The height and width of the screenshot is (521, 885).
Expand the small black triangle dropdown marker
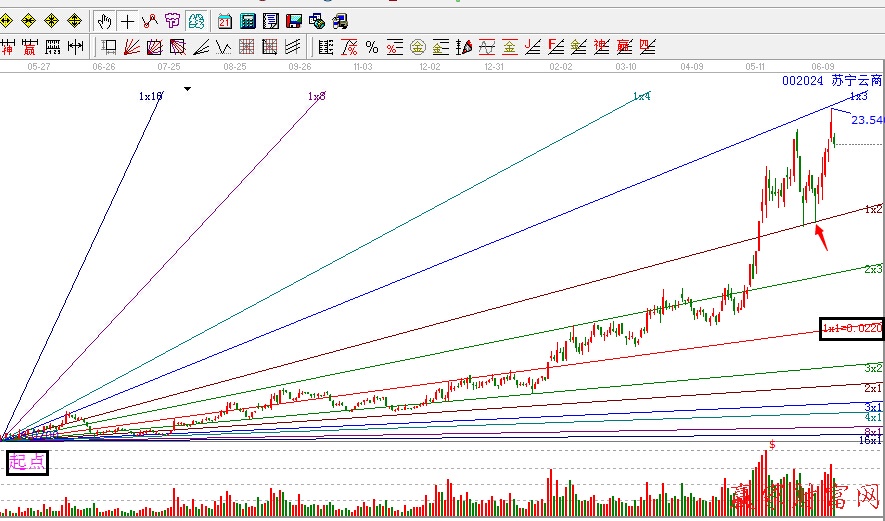tap(186, 90)
